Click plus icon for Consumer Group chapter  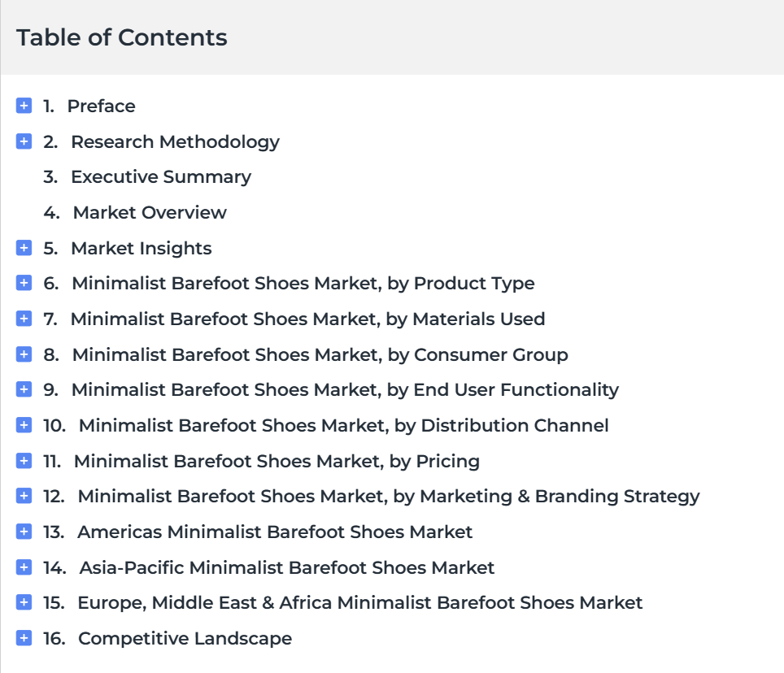point(24,354)
